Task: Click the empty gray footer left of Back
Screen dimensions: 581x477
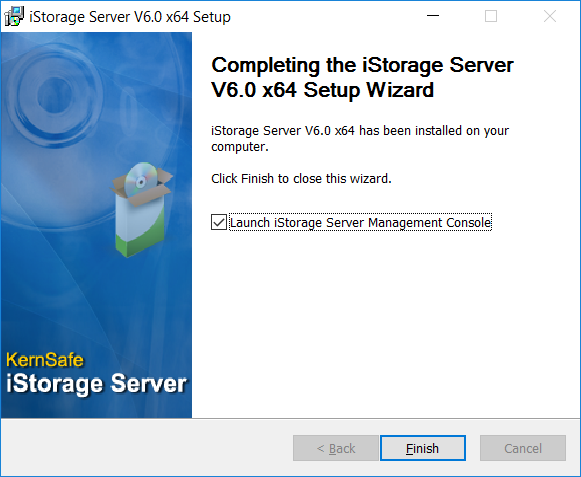Action: coord(148,448)
